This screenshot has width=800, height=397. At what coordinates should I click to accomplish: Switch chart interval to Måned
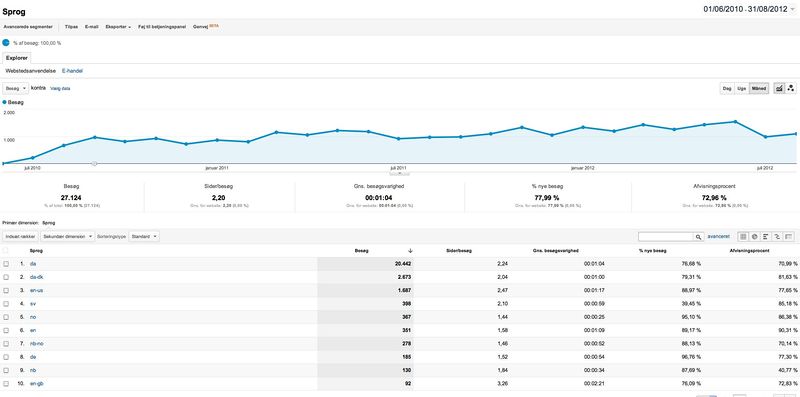pyautogui.click(x=759, y=88)
